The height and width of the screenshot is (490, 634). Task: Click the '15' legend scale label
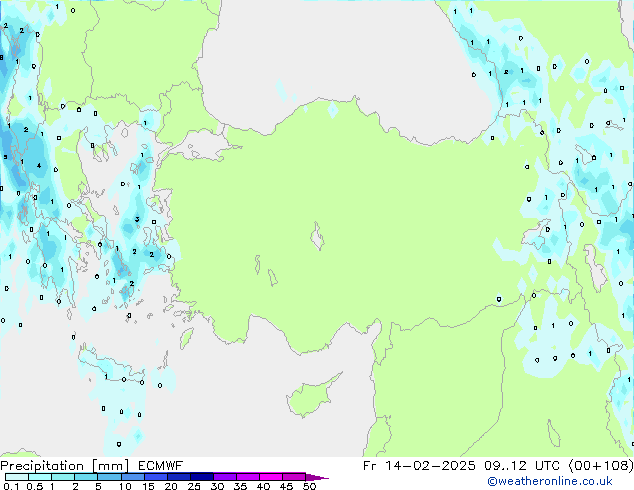148,486
